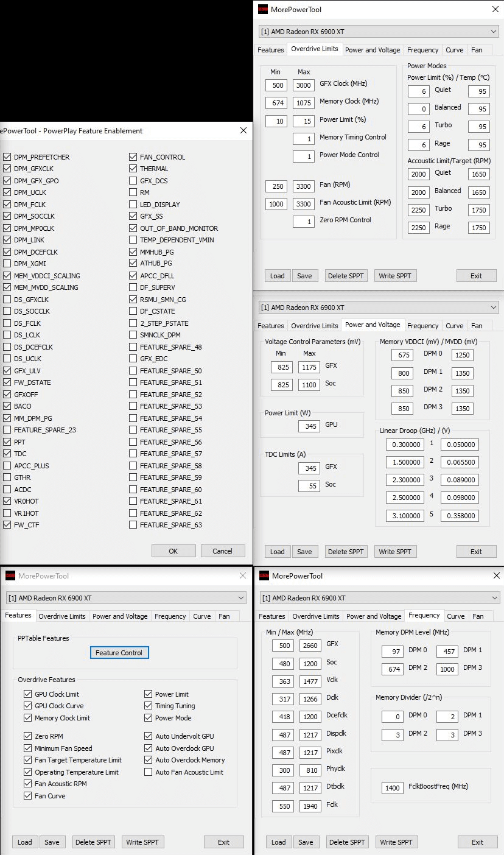
Task: Enable the DPM_XGMI feature checkbox
Action: (7, 264)
